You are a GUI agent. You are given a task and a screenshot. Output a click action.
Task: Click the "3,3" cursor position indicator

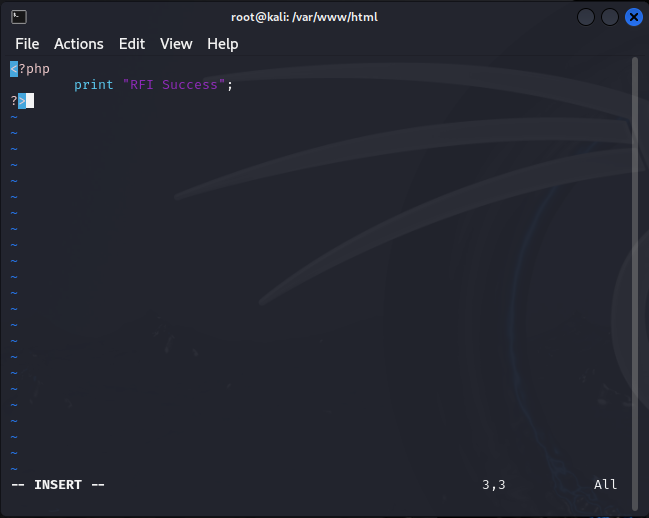pyautogui.click(x=494, y=484)
